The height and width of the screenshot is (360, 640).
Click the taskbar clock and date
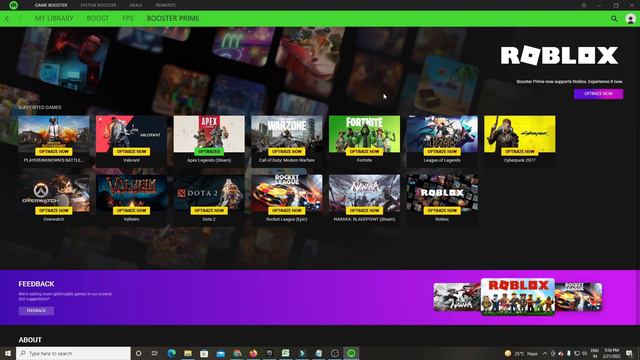(x=611, y=353)
